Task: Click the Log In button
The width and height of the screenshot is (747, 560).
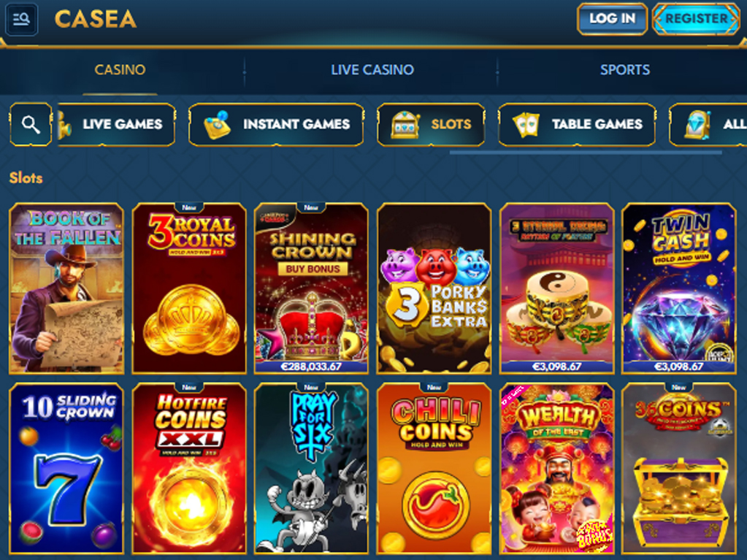Action: 612,19
